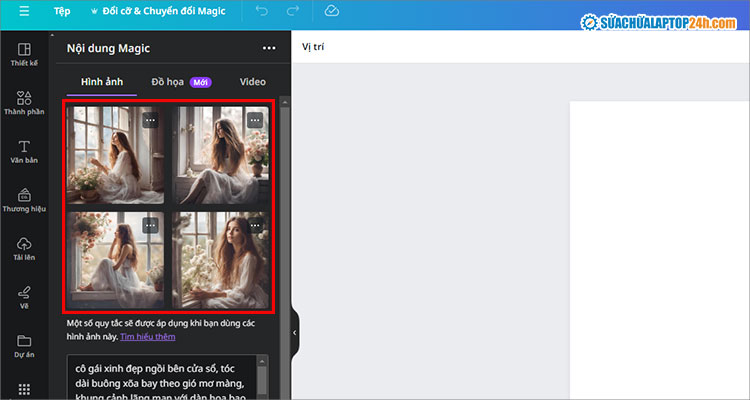Select first generated image by window
750x400 pixels.
pos(115,155)
